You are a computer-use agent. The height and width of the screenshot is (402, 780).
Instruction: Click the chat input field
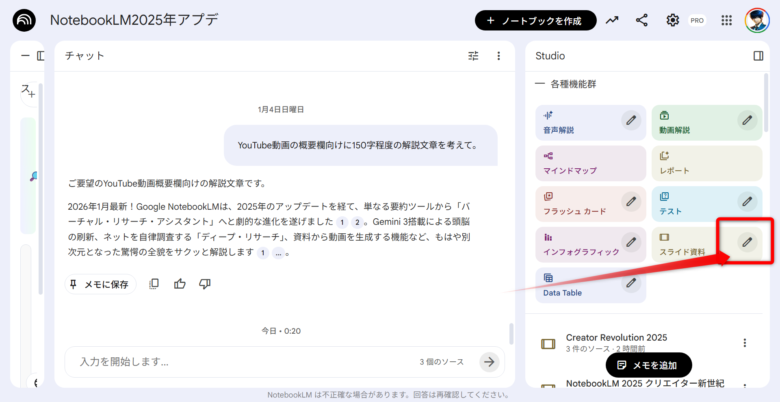pyautogui.click(x=240, y=361)
